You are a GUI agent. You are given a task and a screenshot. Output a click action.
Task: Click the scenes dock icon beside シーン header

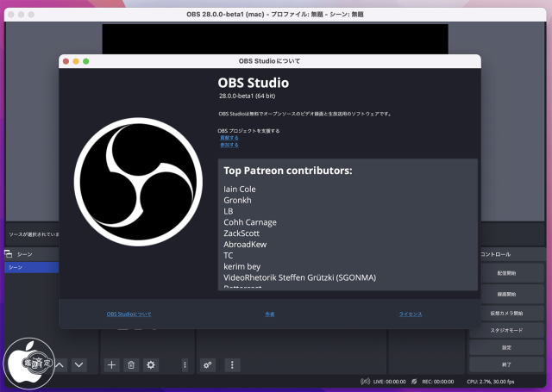coord(9,254)
